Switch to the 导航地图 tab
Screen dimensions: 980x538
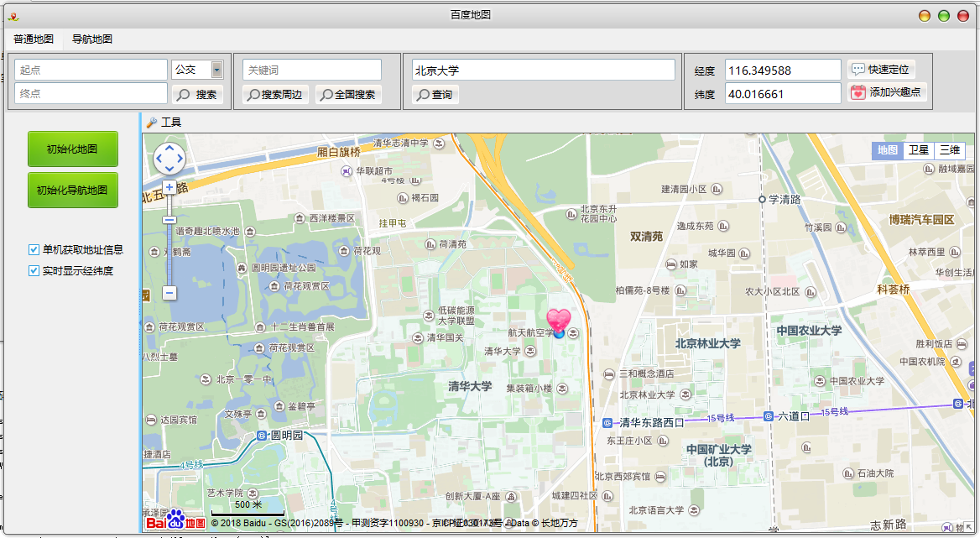coord(92,39)
